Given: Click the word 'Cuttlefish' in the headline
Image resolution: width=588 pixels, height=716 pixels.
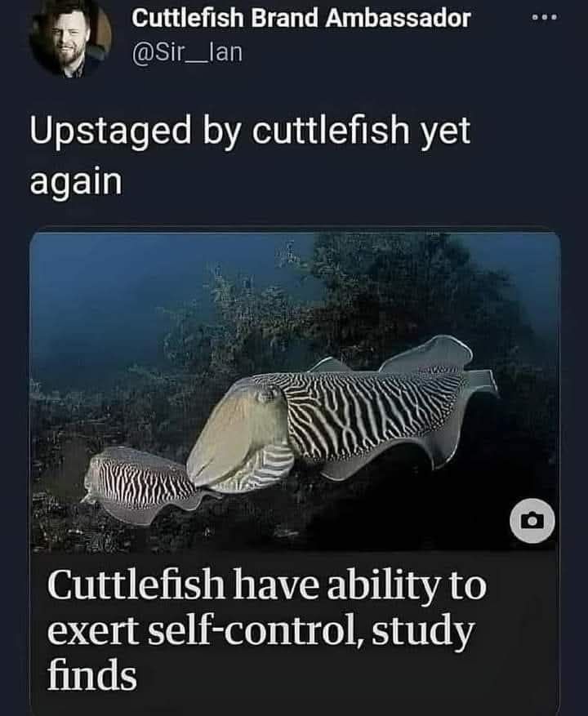Looking at the screenshot, I should pyautogui.click(x=136, y=585).
